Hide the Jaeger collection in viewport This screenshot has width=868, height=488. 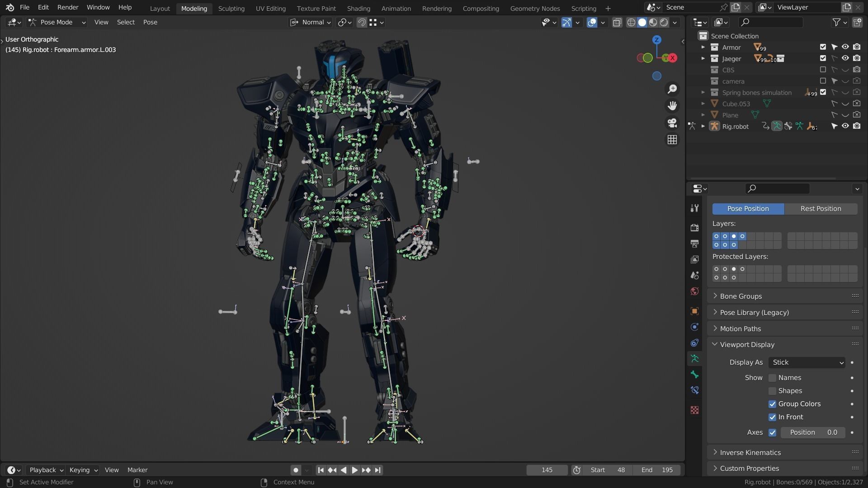(845, 58)
